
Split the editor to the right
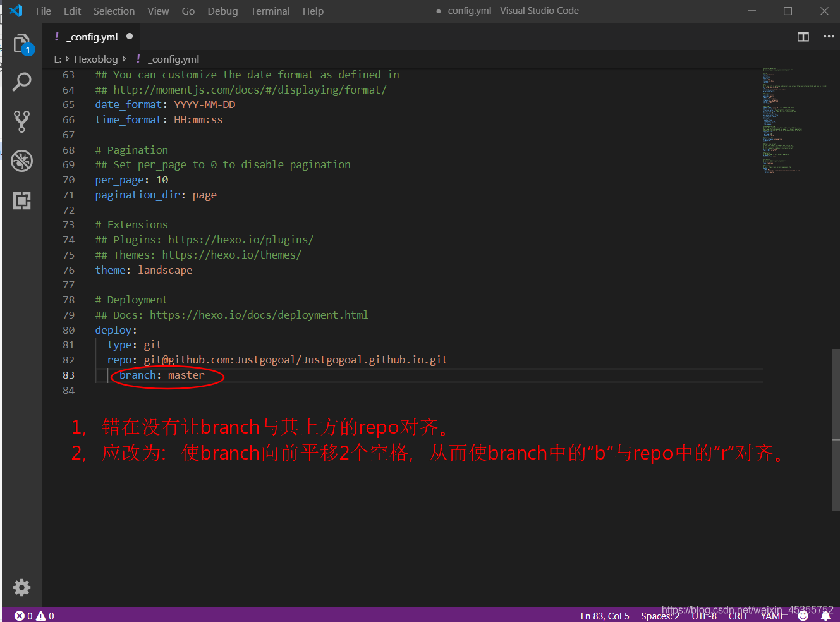(x=803, y=37)
